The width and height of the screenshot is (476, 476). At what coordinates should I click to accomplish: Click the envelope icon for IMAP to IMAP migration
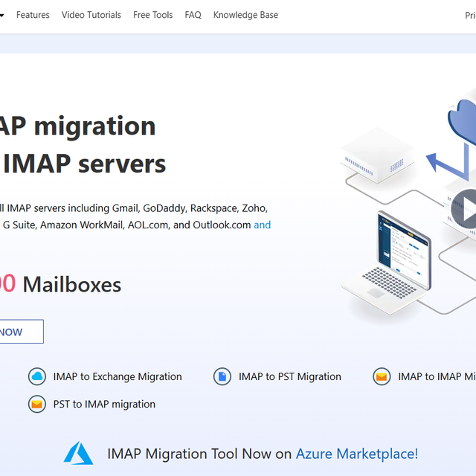pos(382,376)
